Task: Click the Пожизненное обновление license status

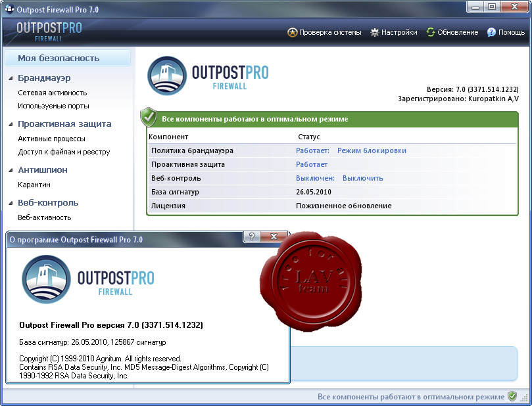Action: (x=344, y=206)
